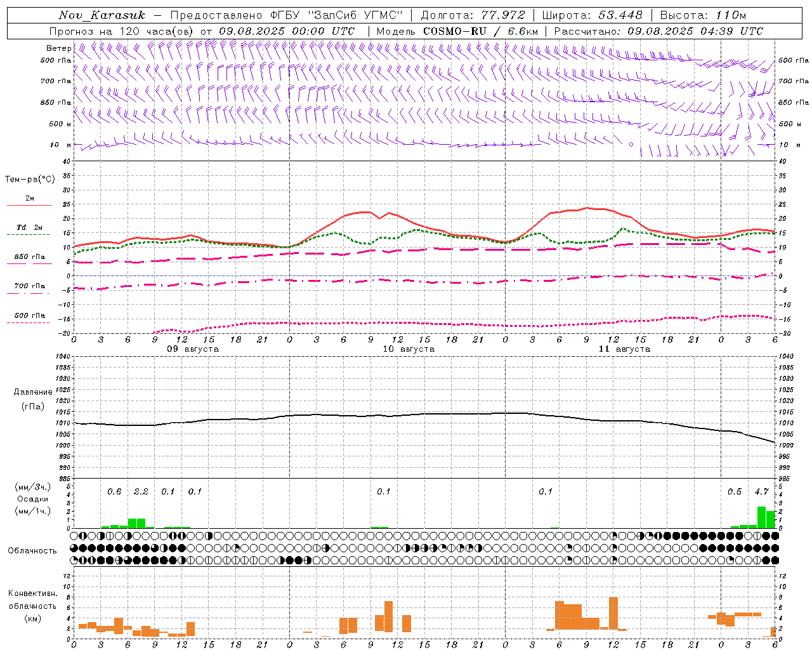Click the '700 гПа' temperature legend entry
The width and height of the screenshot is (812, 650).
pos(30,286)
